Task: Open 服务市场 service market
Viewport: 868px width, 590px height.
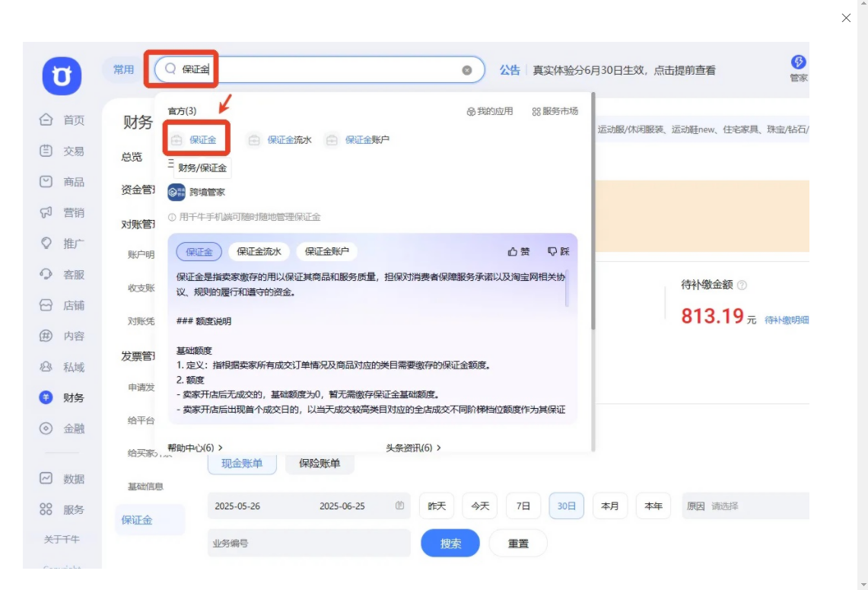Action: pyautogui.click(x=555, y=111)
